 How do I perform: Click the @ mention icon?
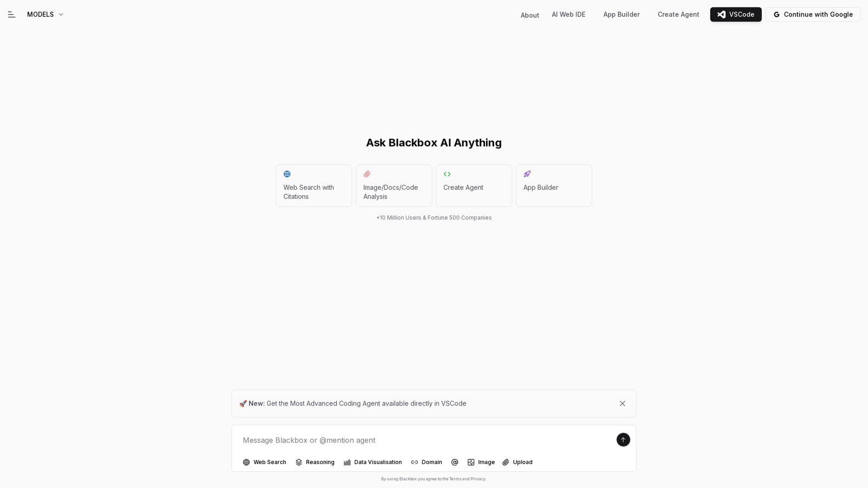click(x=455, y=463)
